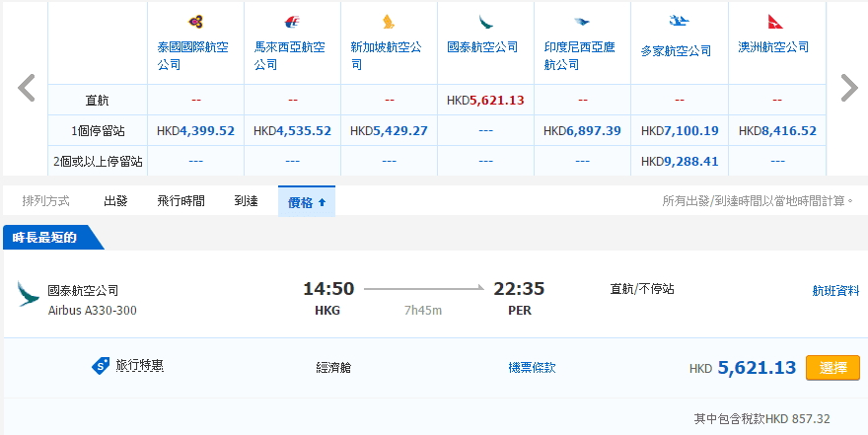Sort results by 價格 tab
The width and height of the screenshot is (868, 435).
click(x=306, y=201)
